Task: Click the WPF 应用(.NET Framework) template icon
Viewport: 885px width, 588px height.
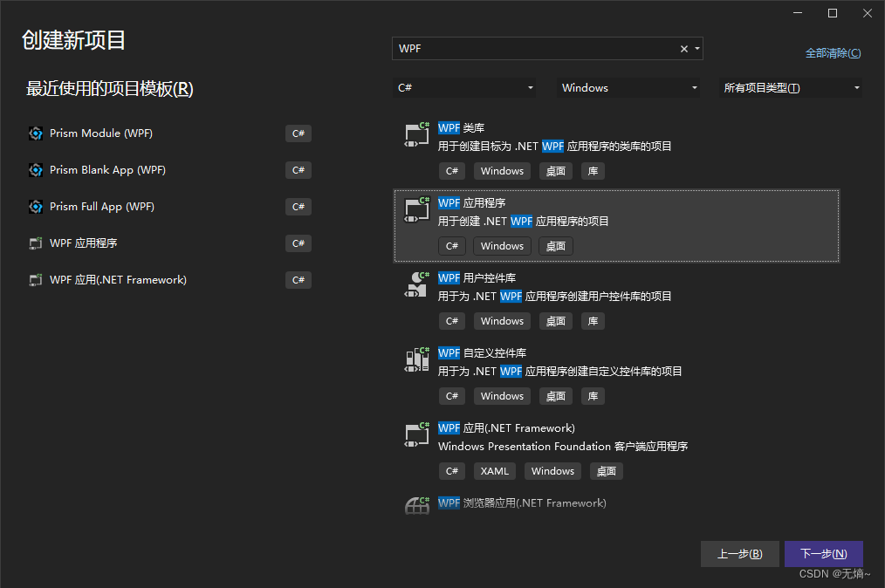Action: [x=416, y=434]
